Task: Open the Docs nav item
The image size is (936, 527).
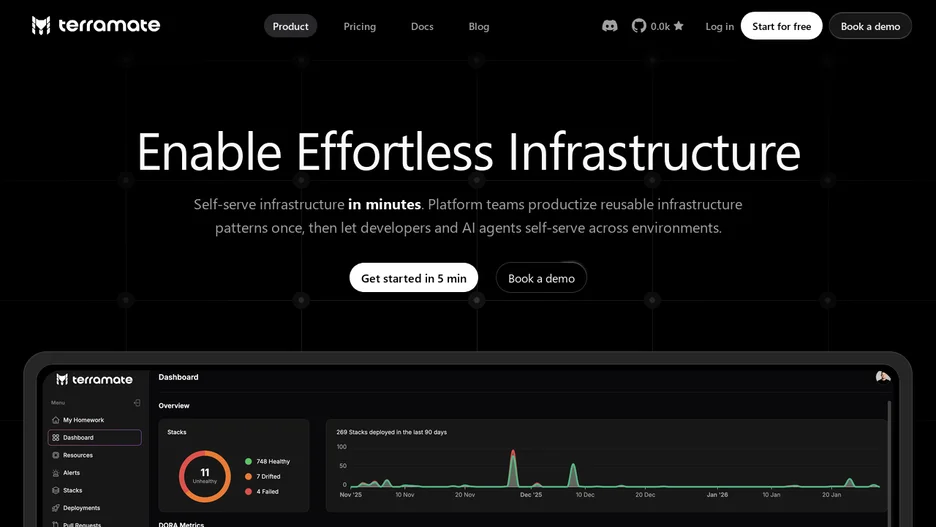Action: pyautogui.click(x=422, y=26)
